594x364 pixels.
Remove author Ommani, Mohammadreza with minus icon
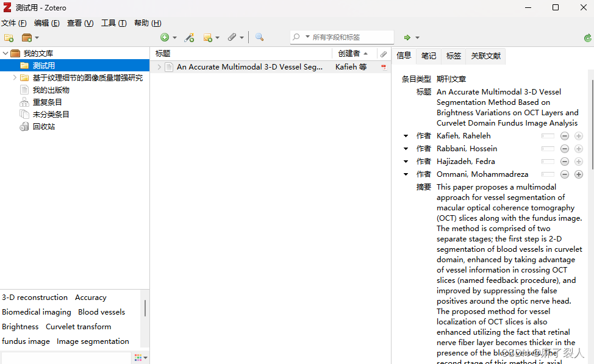tap(565, 174)
